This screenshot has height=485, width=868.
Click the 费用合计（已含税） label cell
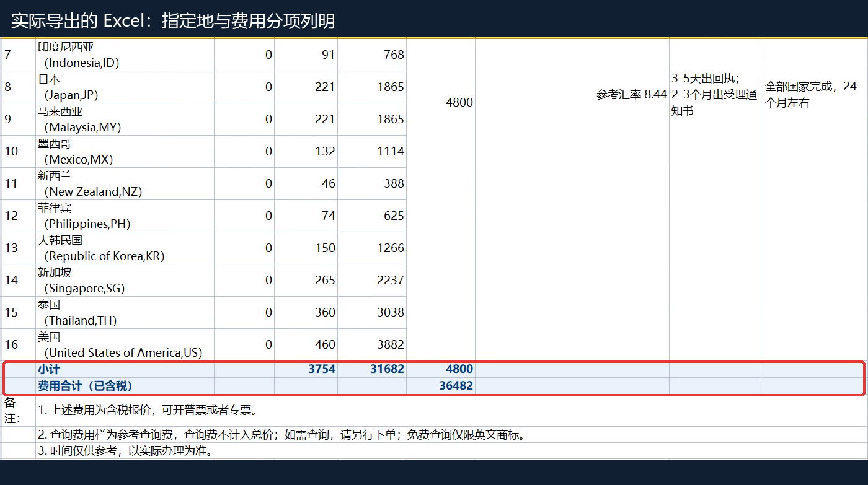[125, 386]
